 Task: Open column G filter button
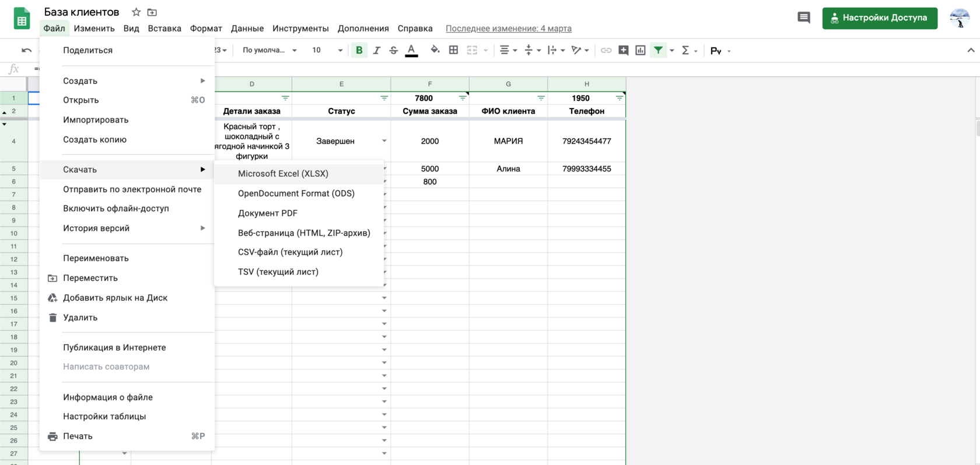(541, 98)
